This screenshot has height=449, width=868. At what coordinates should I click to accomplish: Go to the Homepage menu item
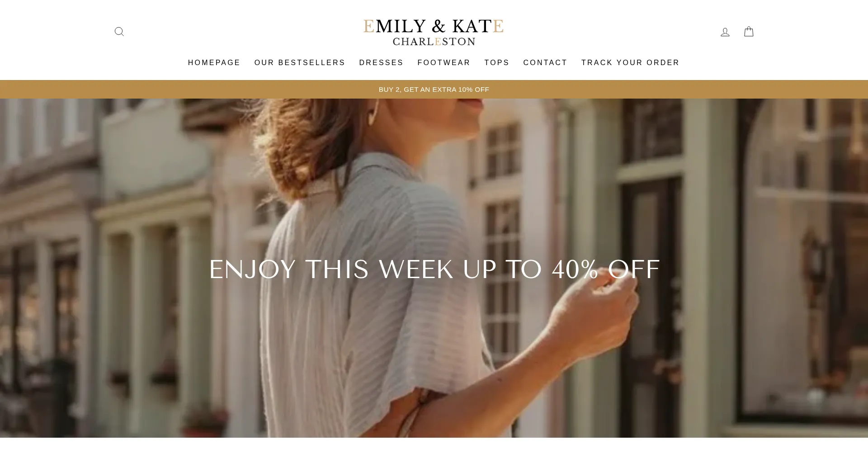(214, 62)
